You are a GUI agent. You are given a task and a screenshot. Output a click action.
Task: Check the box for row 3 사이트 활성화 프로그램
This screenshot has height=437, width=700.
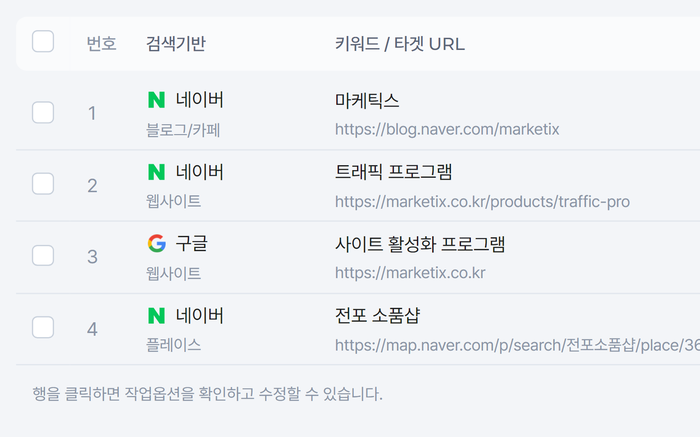[43, 255]
